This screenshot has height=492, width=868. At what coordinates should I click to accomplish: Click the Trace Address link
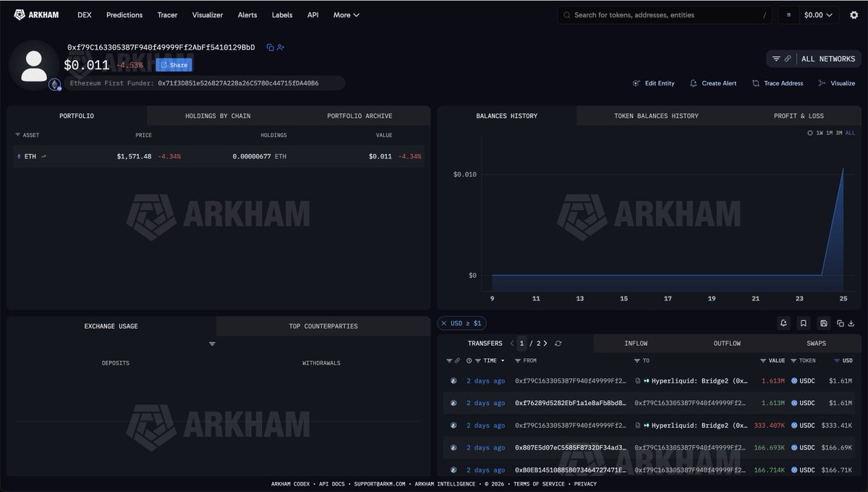[778, 83]
